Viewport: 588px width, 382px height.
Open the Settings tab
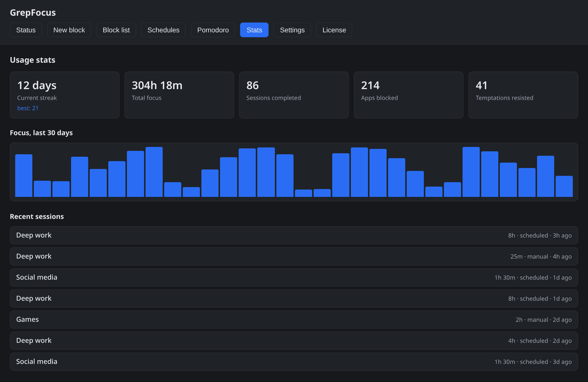[x=292, y=30]
